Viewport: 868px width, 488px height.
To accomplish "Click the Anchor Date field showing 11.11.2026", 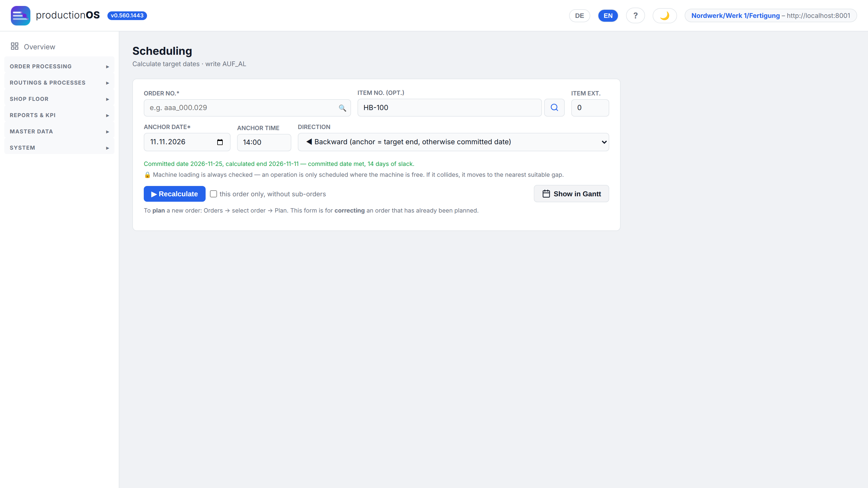I will pos(187,142).
